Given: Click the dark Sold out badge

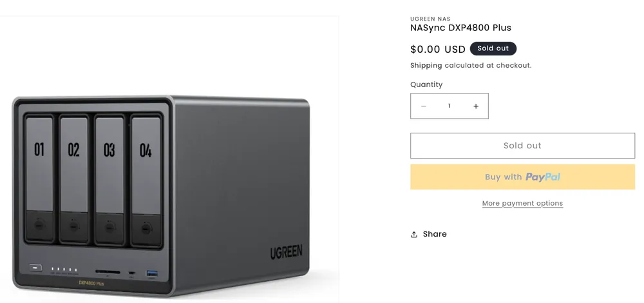Looking at the screenshot, I should pyautogui.click(x=493, y=48).
